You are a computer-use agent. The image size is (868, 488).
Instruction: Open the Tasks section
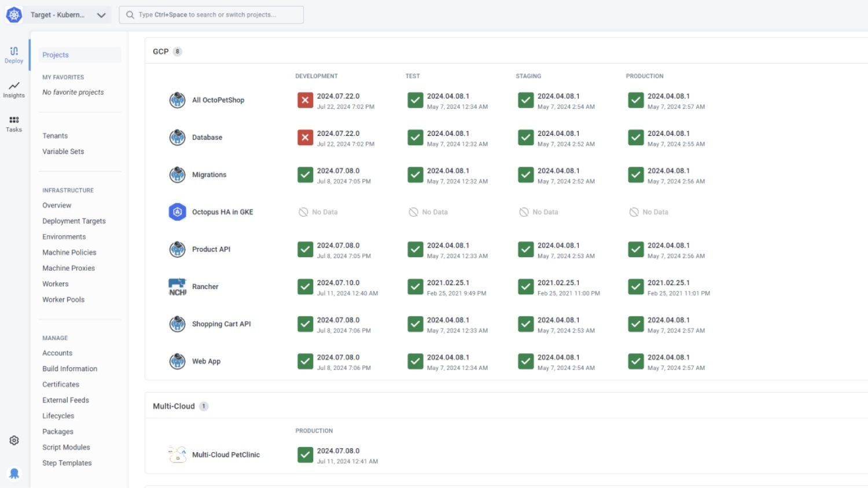pos(14,124)
